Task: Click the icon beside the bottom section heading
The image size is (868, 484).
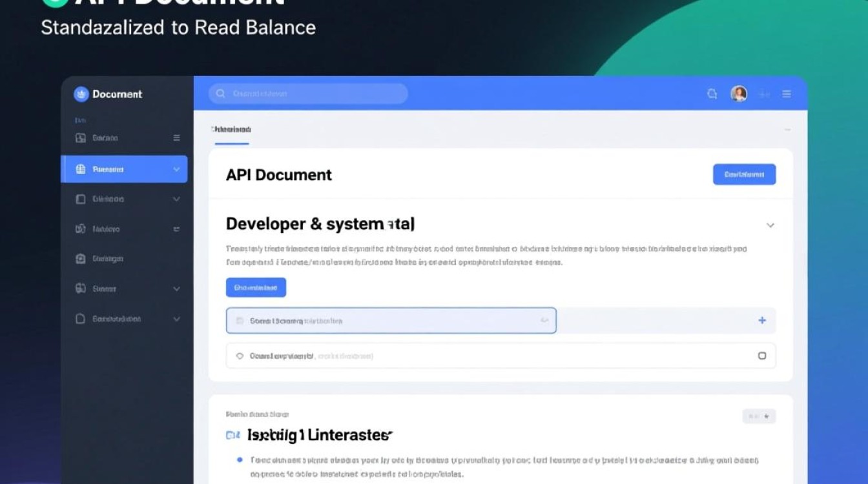Action: 232,436
